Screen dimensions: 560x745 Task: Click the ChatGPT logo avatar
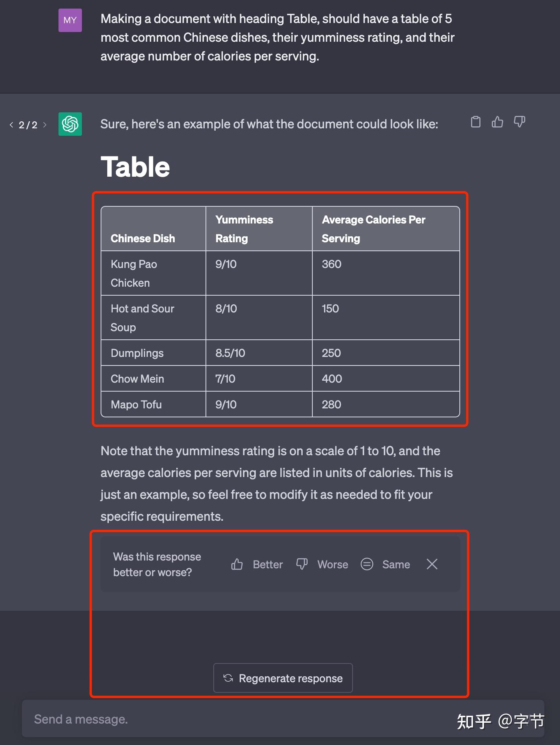tap(70, 124)
